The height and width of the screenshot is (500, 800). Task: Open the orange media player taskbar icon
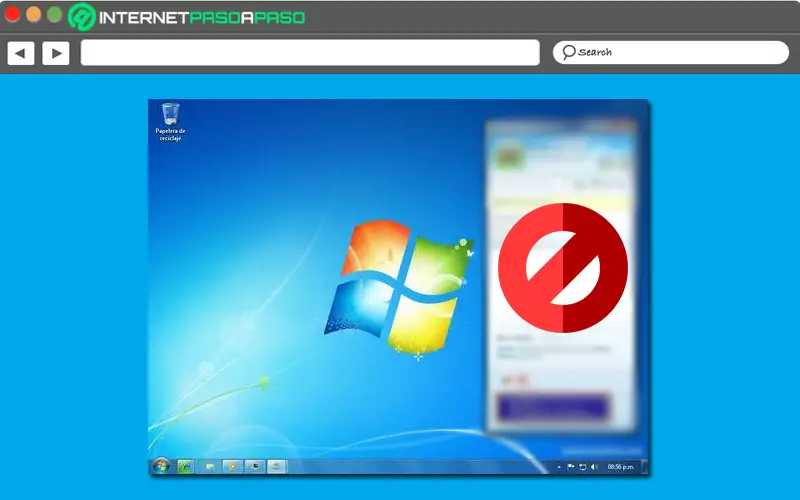coord(233,466)
